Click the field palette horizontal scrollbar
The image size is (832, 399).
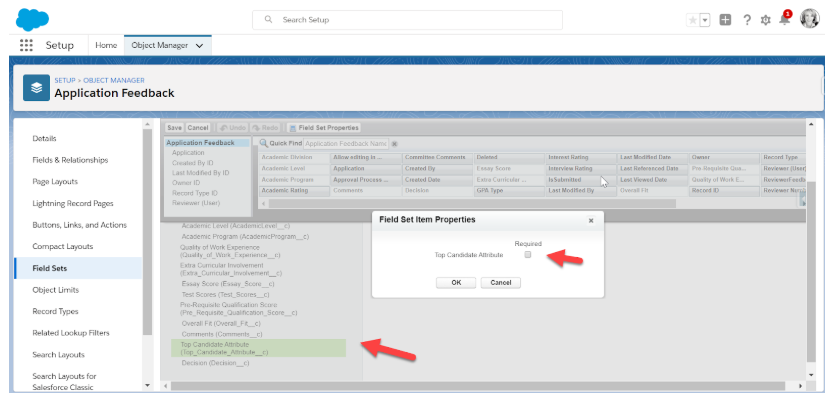point(472,204)
